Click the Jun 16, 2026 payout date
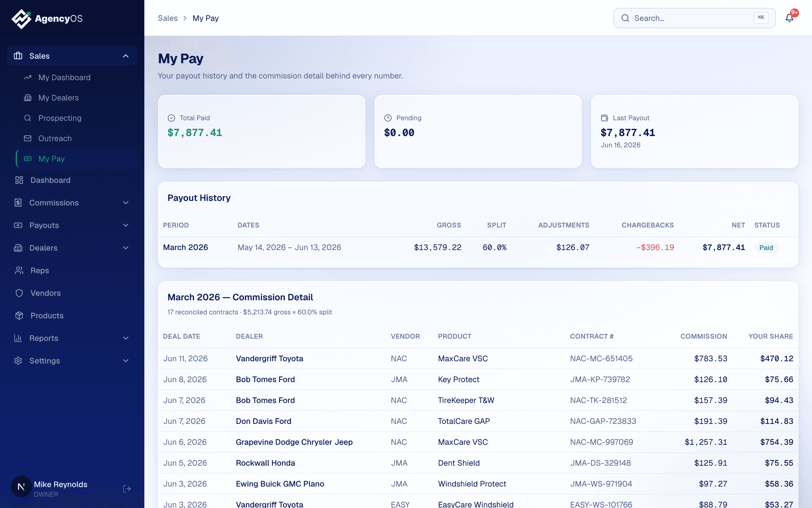 [620, 145]
